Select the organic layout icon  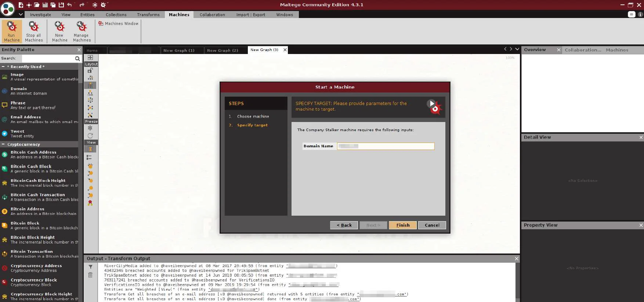[x=90, y=108]
